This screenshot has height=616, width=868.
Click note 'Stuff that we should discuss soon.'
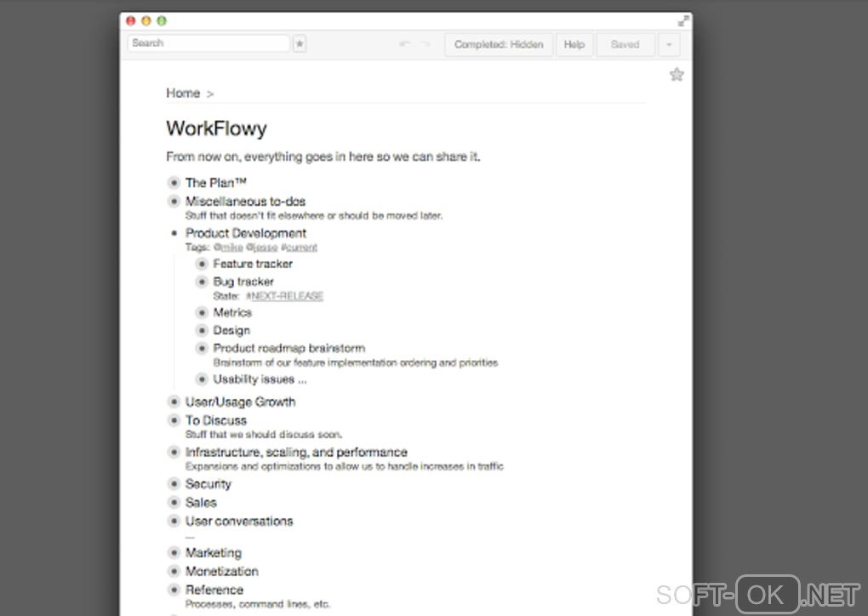(x=264, y=435)
